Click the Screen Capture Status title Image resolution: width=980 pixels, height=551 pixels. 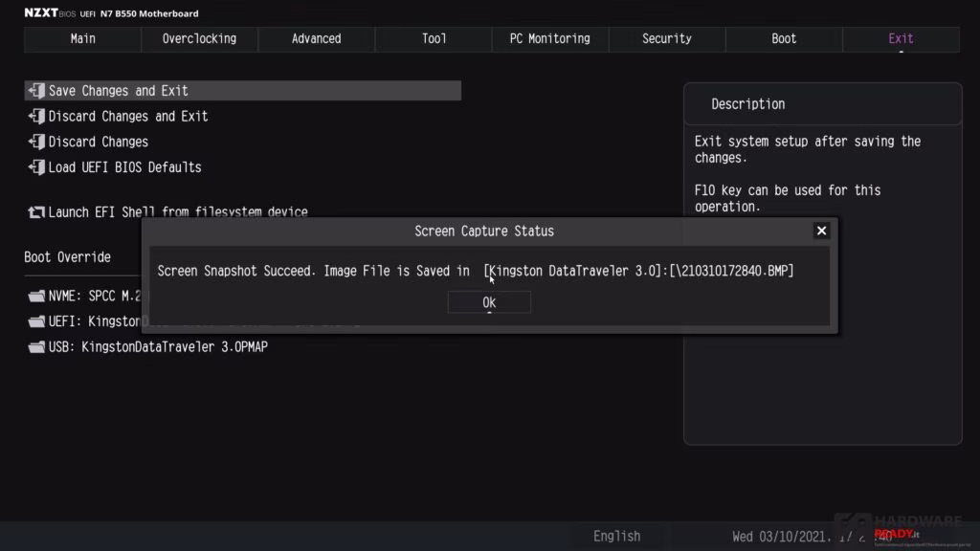484,231
